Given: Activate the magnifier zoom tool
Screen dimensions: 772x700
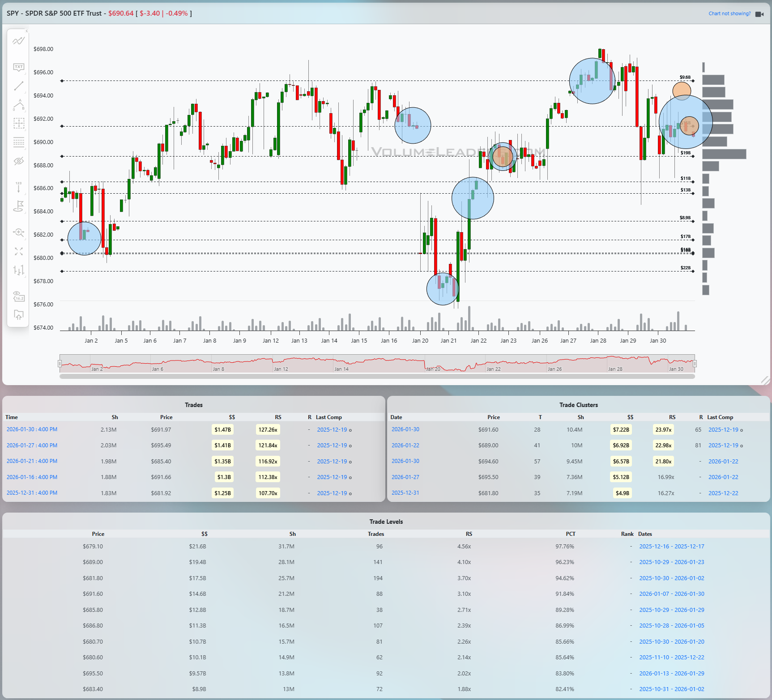Looking at the screenshot, I should coord(18,232).
